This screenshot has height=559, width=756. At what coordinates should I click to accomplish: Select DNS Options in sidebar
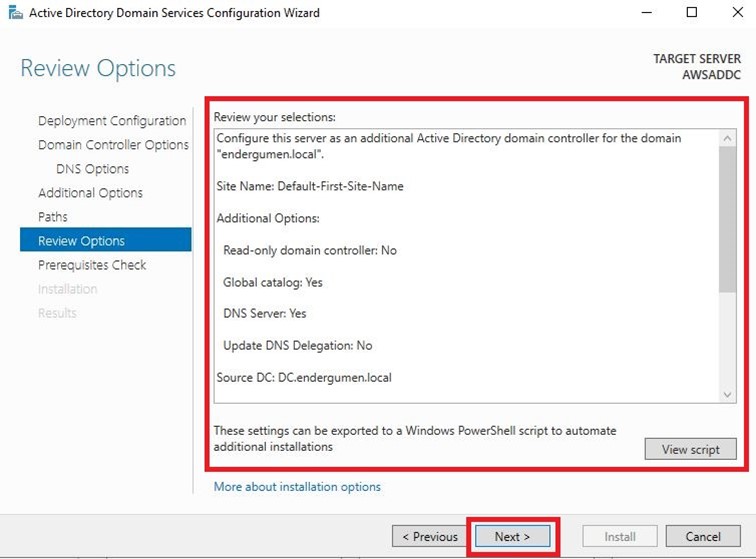coord(93,169)
